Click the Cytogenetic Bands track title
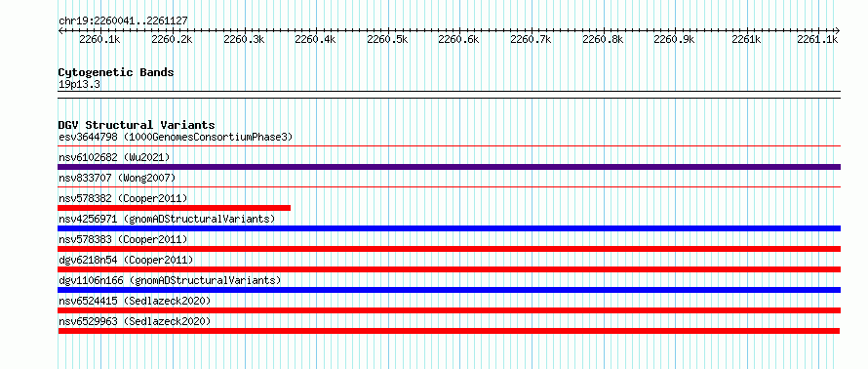Screen dimensions: 868x369 pyautogui.click(x=116, y=72)
